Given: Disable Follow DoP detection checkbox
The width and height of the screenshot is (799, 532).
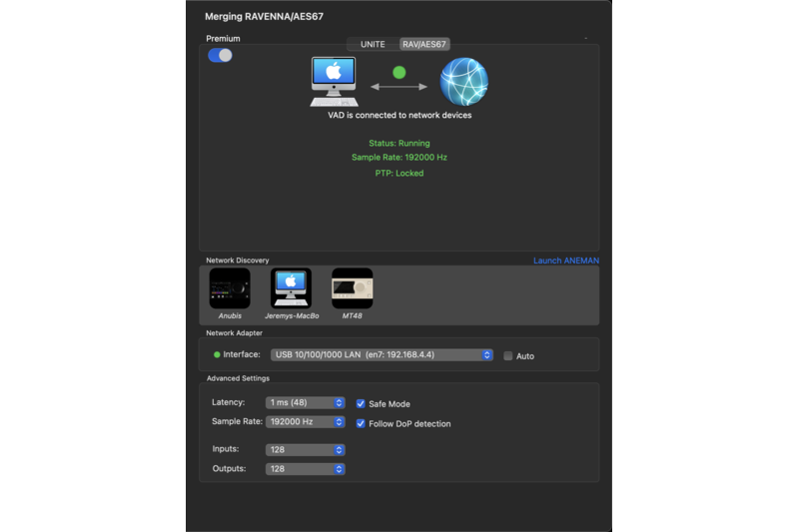Looking at the screenshot, I should tap(361, 423).
